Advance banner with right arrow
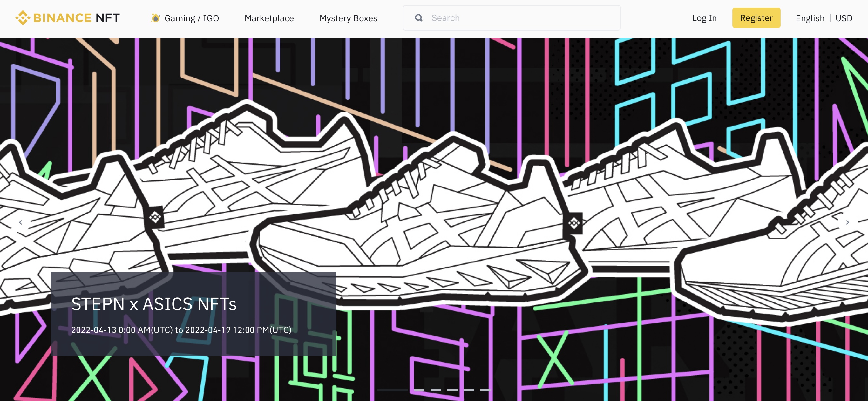Image resolution: width=868 pixels, height=401 pixels. click(847, 222)
